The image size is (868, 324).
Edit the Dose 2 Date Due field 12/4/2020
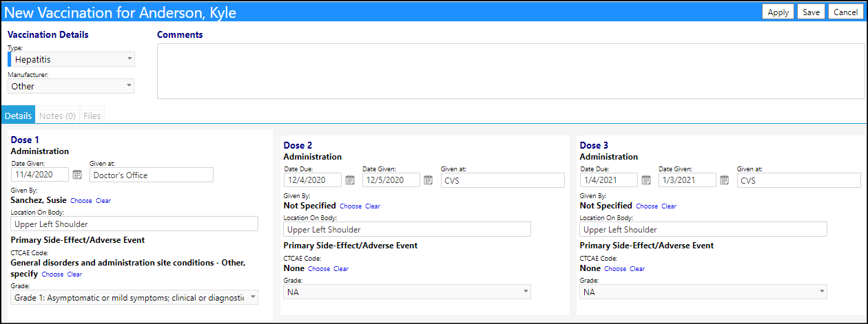coord(313,180)
